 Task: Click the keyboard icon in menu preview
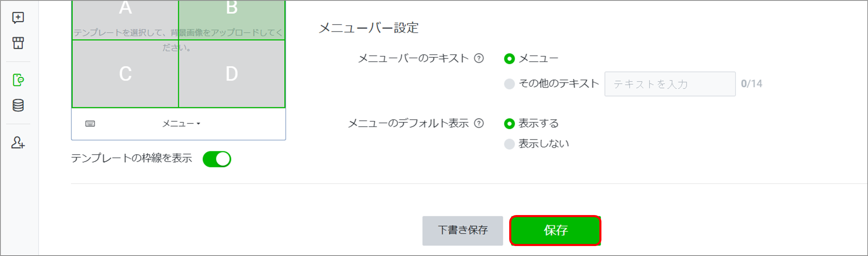(x=90, y=124)
